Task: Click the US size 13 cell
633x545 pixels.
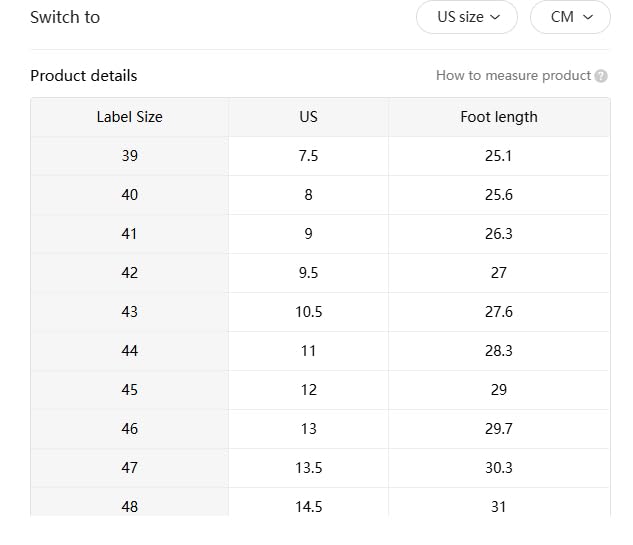Action: tap(308, 429)
